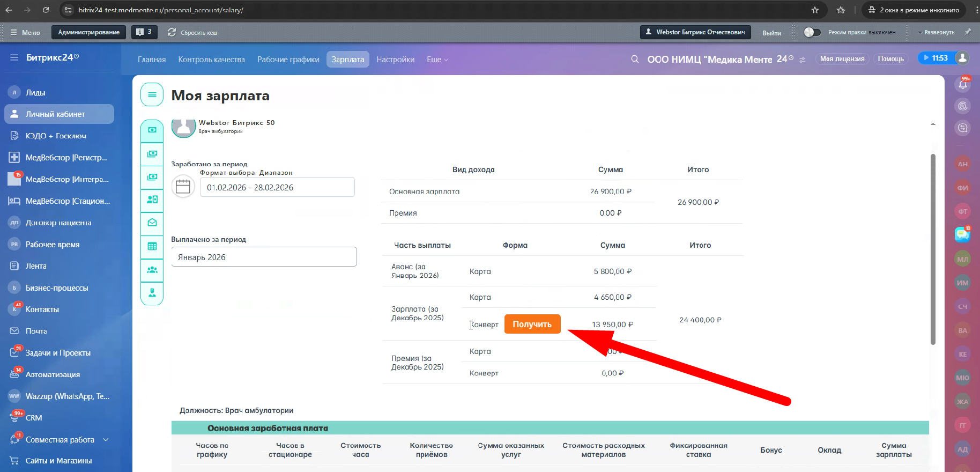Open the group of people icon in the side panel
Image resolution: width=980 pixels, height=472 pixels.
click(x=152, y=270)
